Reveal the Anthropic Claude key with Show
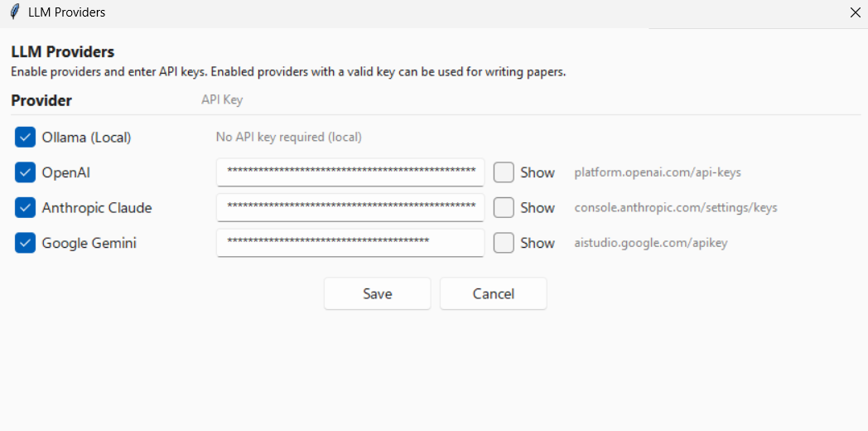The image size is (868, 431). (x=504, y=208)
